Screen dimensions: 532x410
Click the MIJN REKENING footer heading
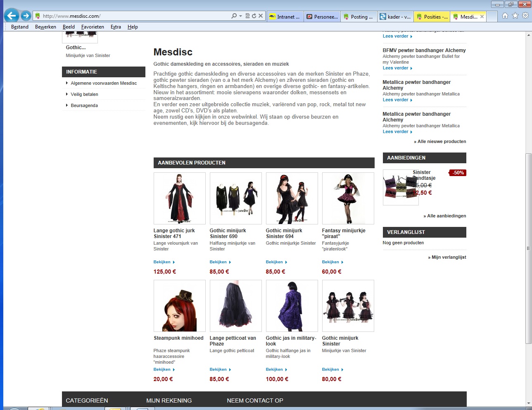pos(169,400)
